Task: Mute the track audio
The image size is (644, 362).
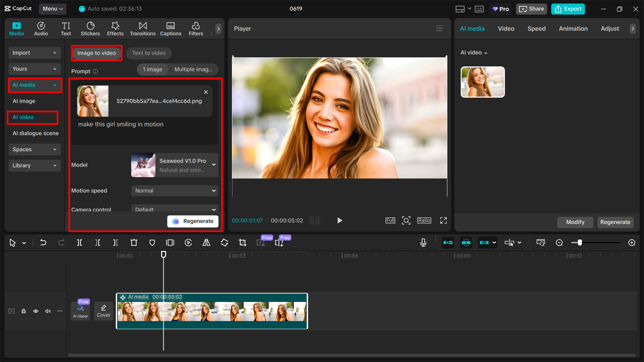Action: (x=48, y=311)
